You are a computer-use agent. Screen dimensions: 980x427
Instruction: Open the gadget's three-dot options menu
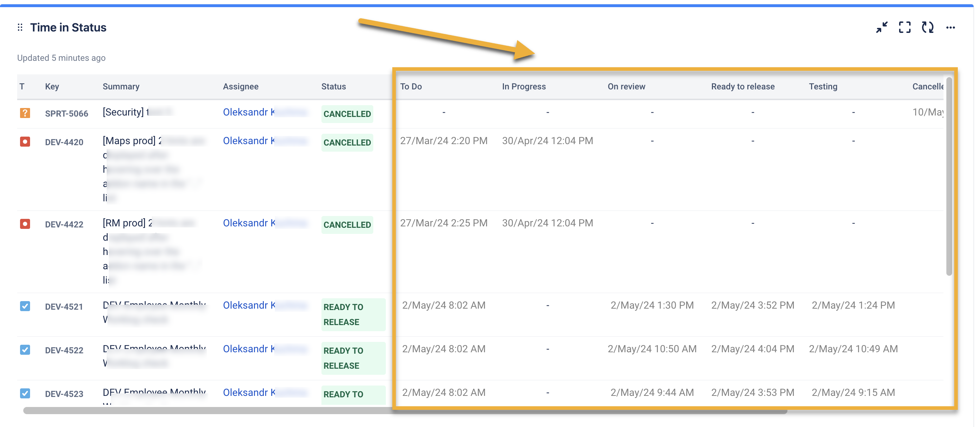951,28
